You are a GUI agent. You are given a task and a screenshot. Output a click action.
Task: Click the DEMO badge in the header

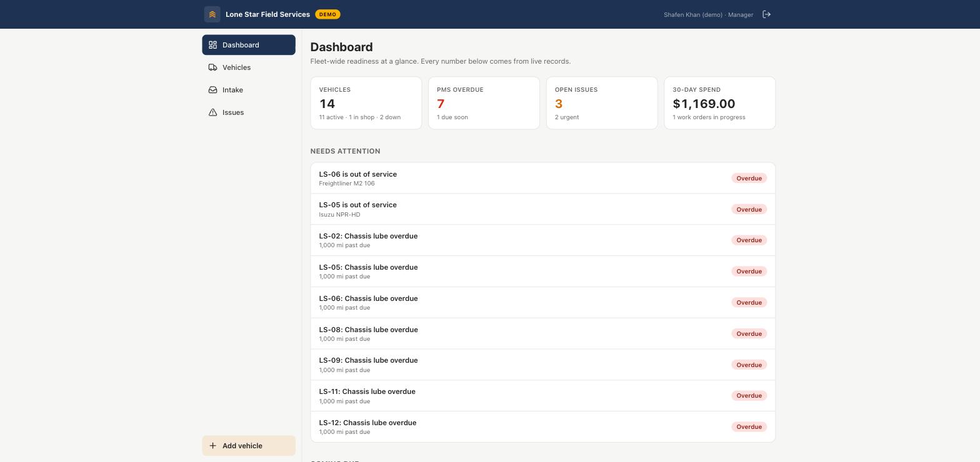[327, 14]
